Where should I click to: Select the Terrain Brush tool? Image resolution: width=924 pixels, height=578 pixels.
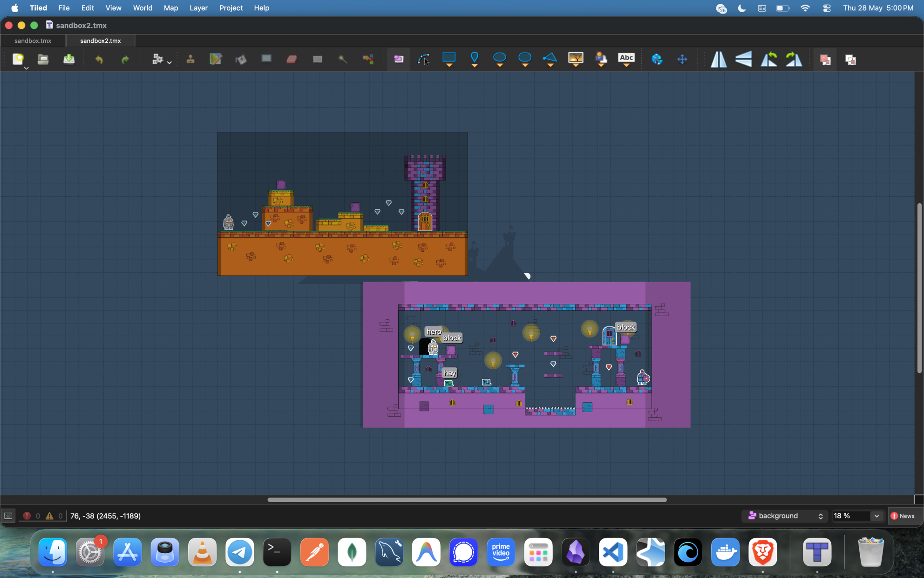[216, 59]
